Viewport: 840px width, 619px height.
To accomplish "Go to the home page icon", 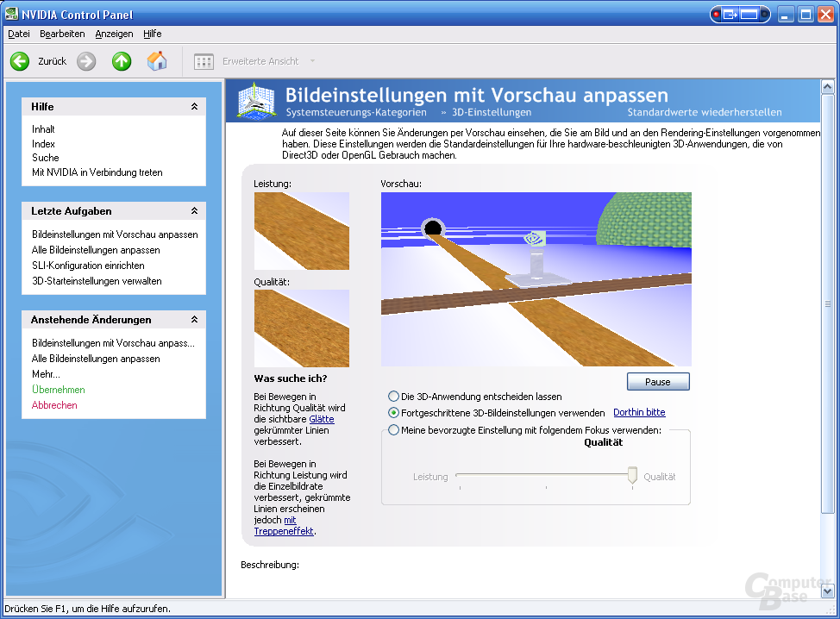I will [x=157, y=61].
